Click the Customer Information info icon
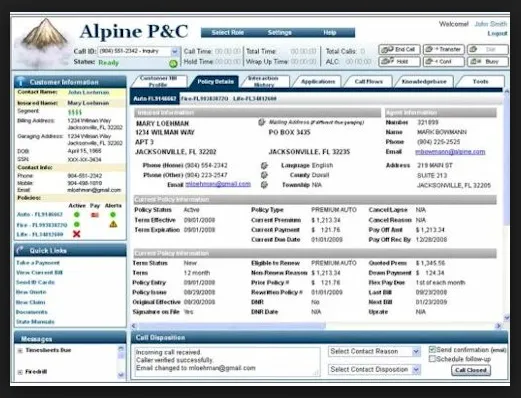 [21, 81]
